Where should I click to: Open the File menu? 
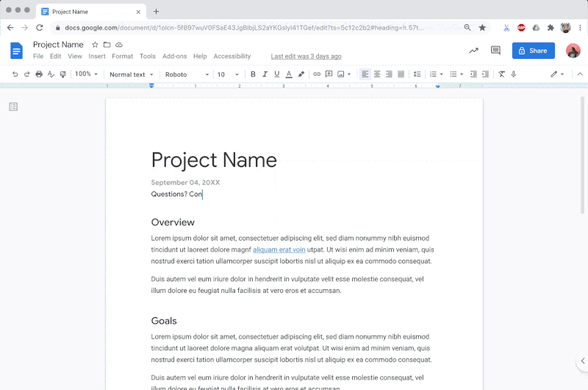click(x=38, y=57)
